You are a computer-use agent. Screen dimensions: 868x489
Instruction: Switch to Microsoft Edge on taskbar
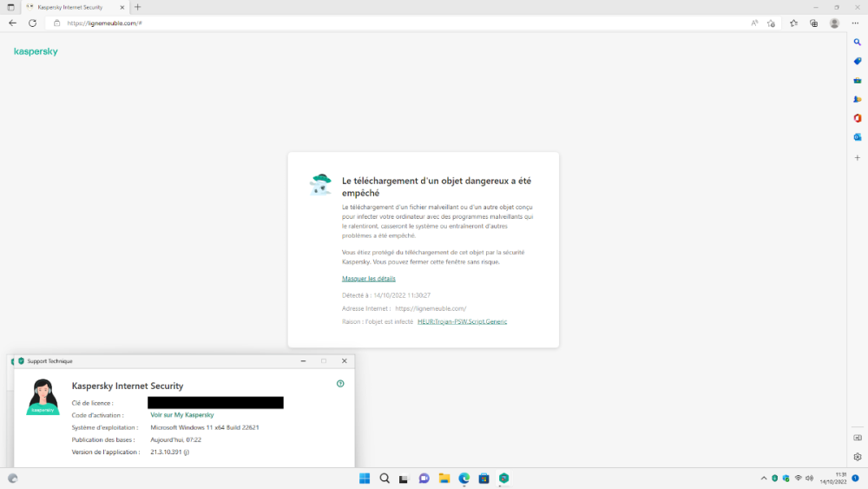pos(464,479)
